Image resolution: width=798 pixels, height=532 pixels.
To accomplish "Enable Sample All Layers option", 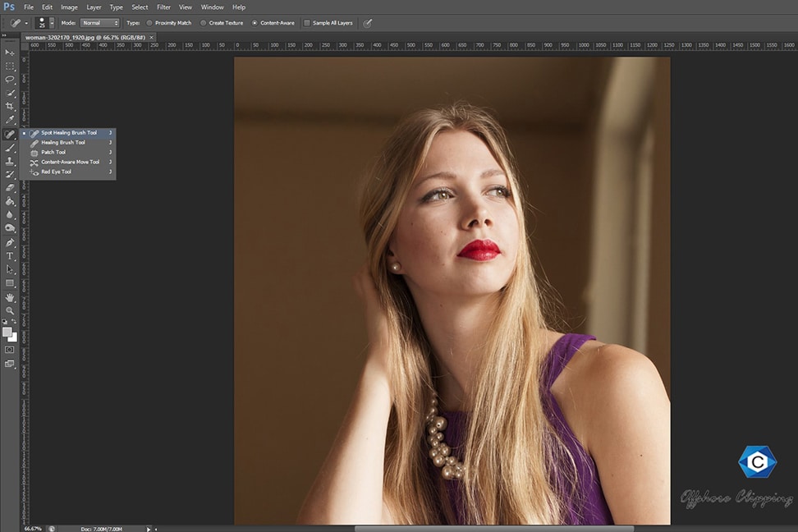I will [308, 23].
